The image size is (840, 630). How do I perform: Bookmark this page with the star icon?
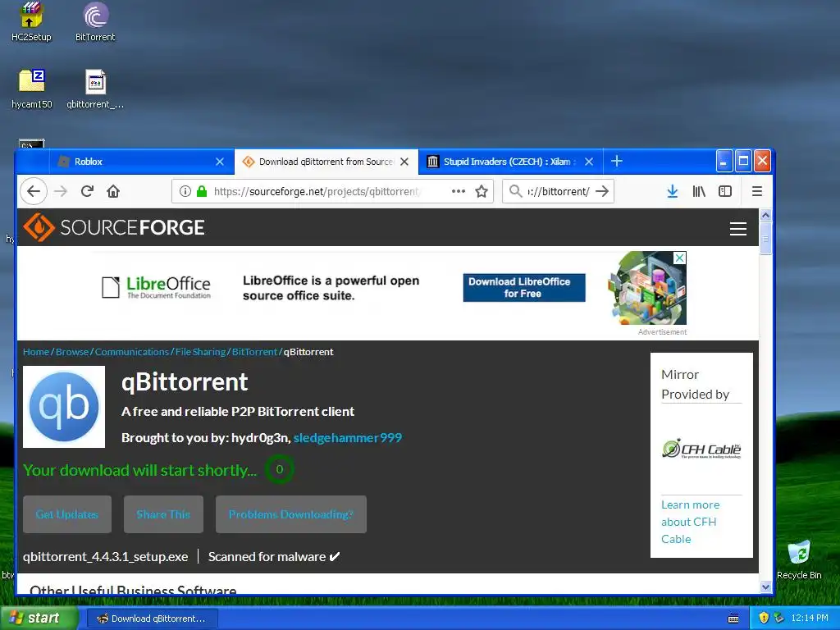482,191
